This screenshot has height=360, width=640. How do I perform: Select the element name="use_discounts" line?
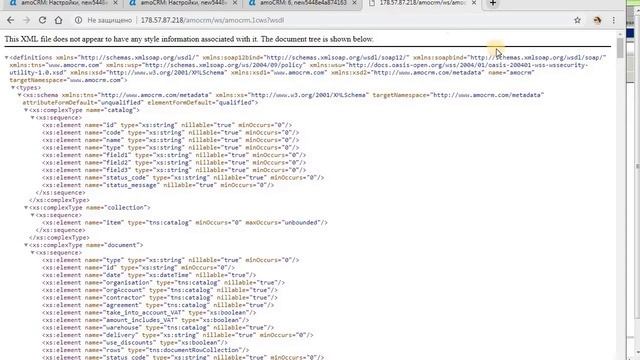[x=135, y=342]
